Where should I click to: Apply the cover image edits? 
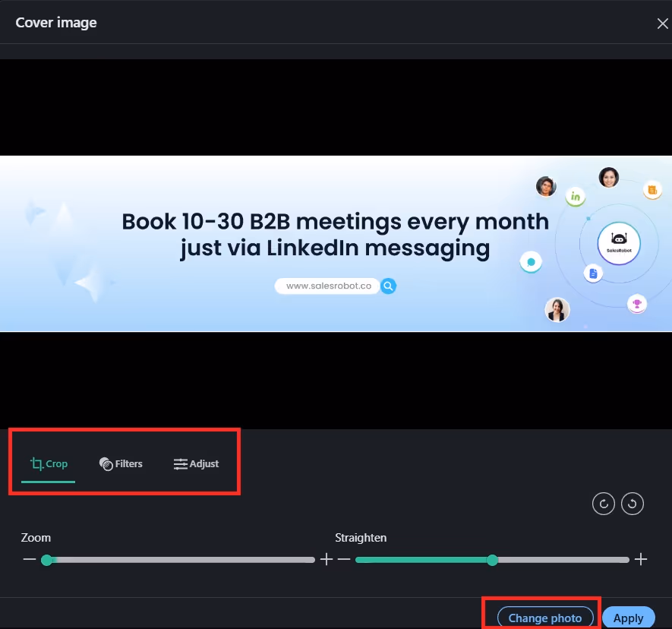[x=628, y=617]
